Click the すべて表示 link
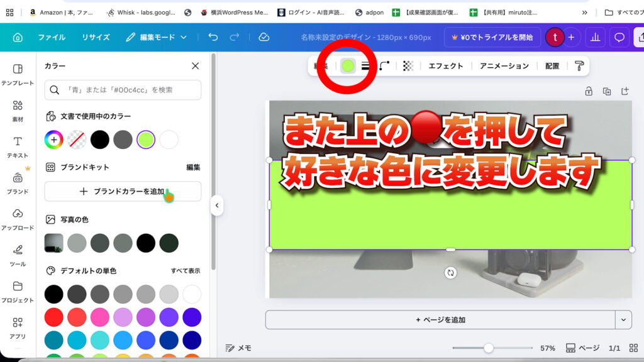 [186, 271]
